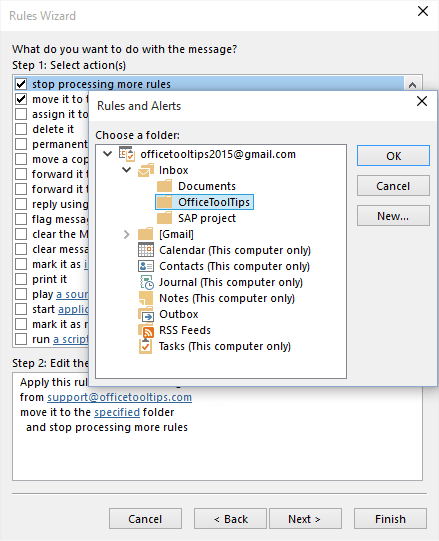
Task: Click the Documents folder icon
Action: pos(164,186)
